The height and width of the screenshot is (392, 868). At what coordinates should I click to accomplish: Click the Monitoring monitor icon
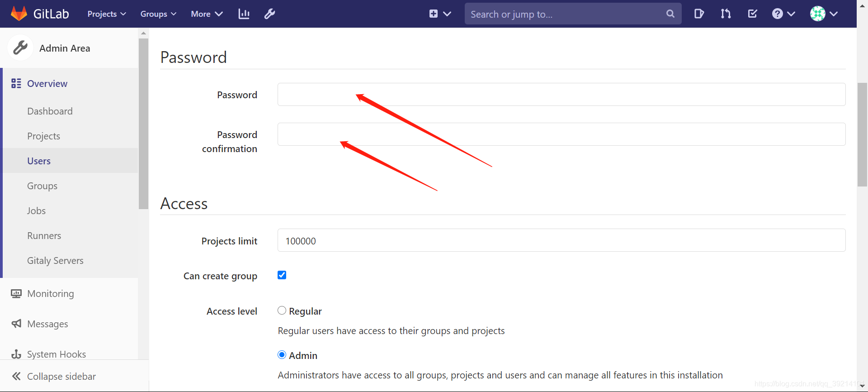[16, 294]
